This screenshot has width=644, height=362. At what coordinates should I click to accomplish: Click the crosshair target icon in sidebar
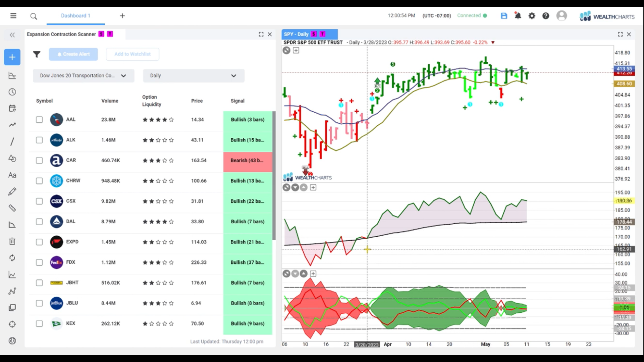[12, 324]
